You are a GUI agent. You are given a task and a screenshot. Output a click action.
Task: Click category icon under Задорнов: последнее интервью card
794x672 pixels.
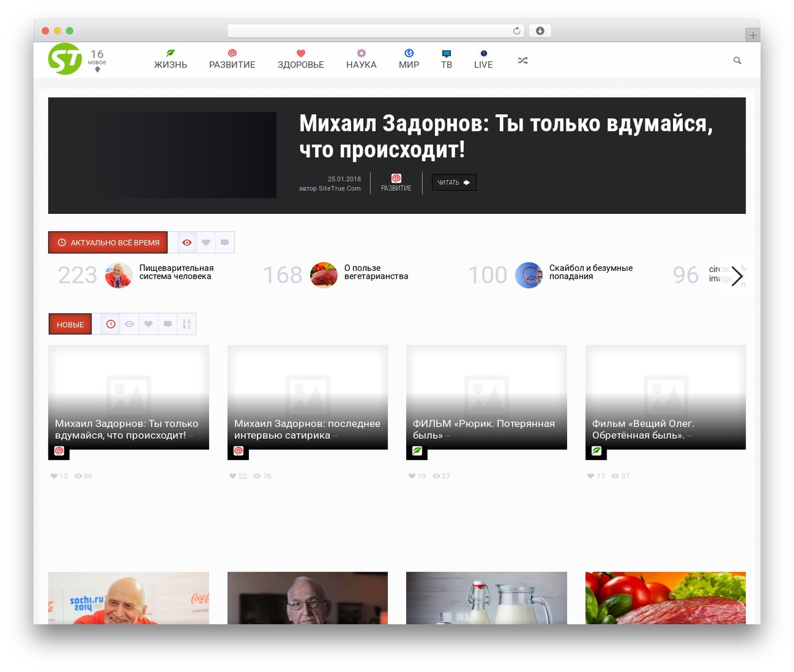239,451
